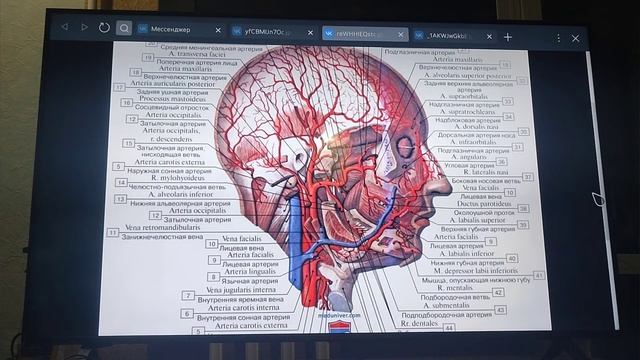Click the label A. alveolaris inferior

pyautogui.click(x=180, y=195)
